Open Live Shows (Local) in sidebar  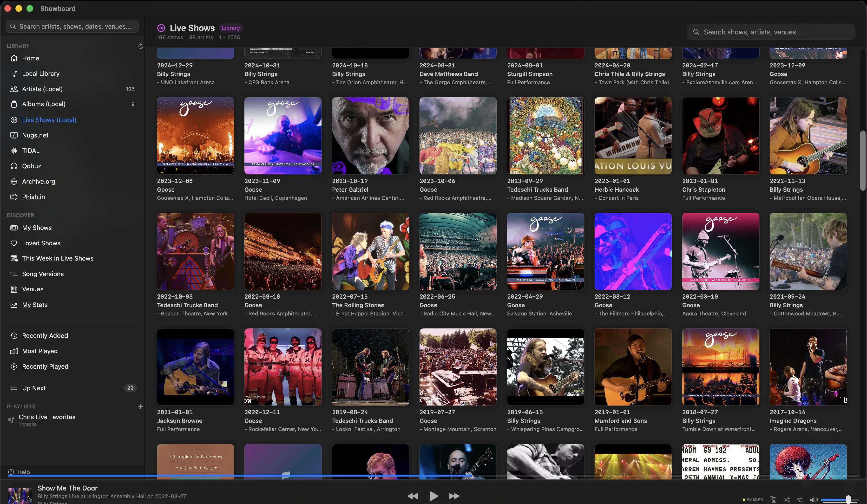click(x=49, y=120)
